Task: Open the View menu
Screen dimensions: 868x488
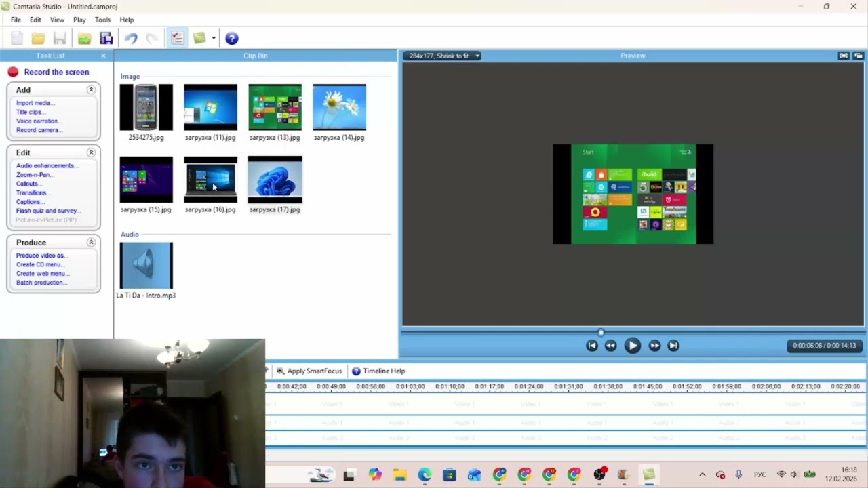Action: pos(57,20)
